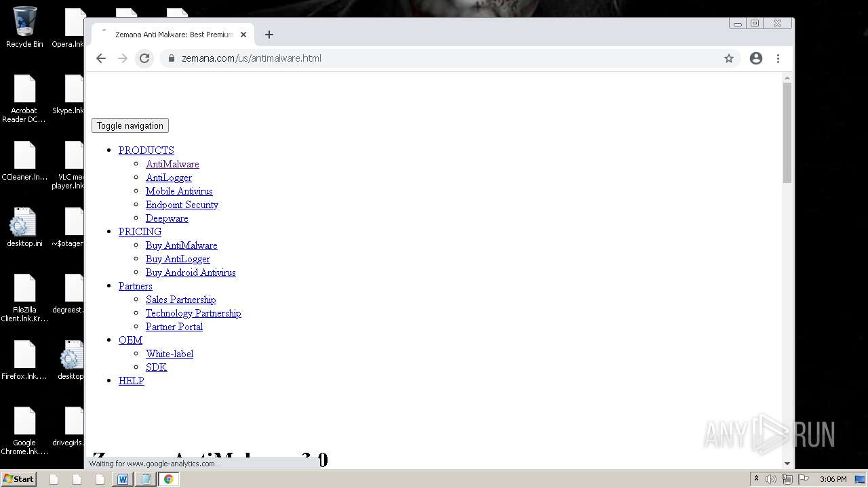The height and width of the screenshot is (488, 868).
Task: Click the browser forward arrow
Action: tap(123, 58)
